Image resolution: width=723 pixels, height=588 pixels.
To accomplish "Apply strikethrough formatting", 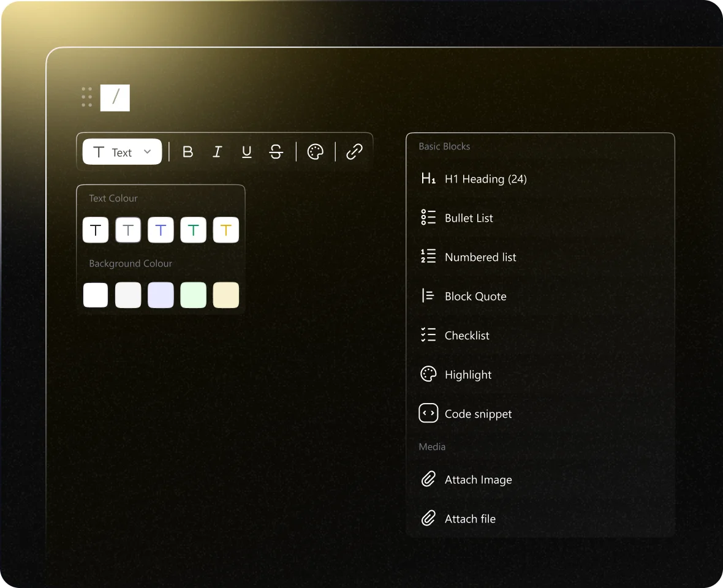I will 276,152.
